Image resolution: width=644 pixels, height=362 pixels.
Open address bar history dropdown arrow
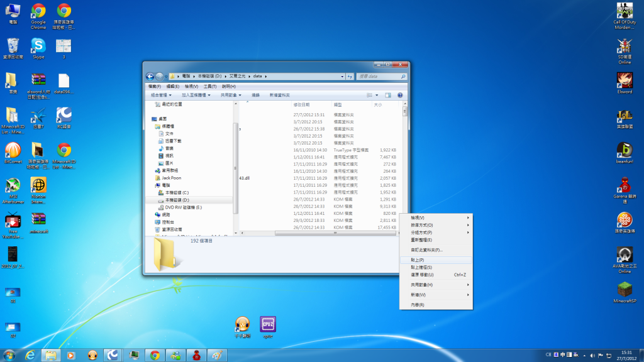342,76
